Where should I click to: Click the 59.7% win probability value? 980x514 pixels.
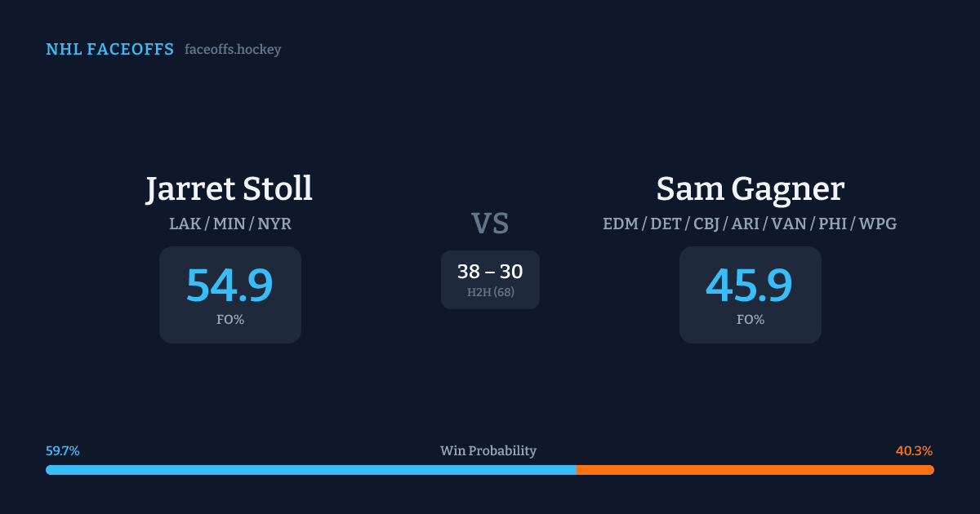63,451
